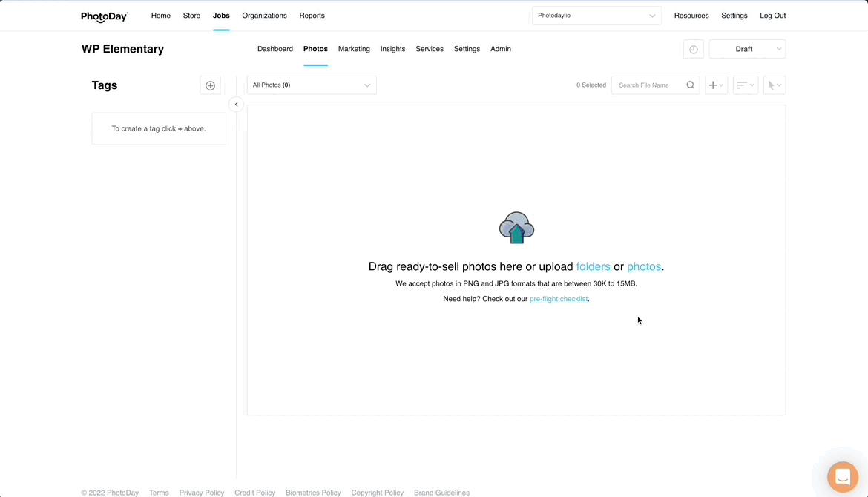
Task: Focus the Search File Name field
Action: (x=649, y=85)
